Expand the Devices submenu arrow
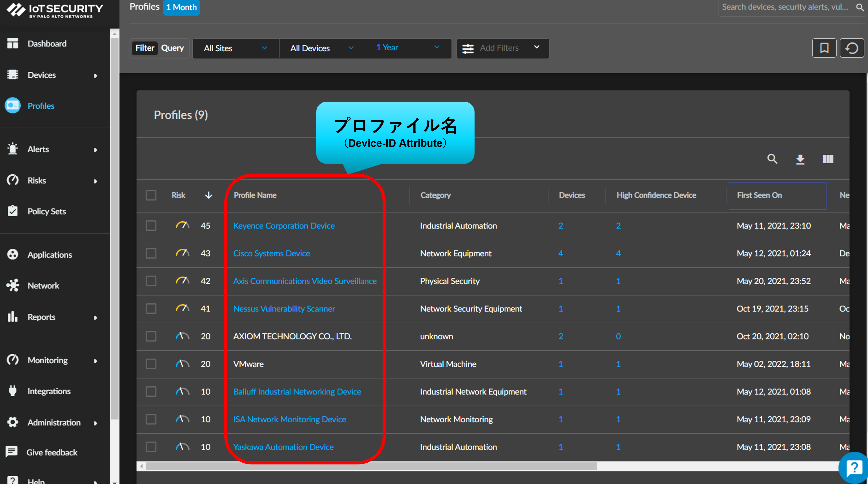This screenshot has height=484, width=868. 95,75
